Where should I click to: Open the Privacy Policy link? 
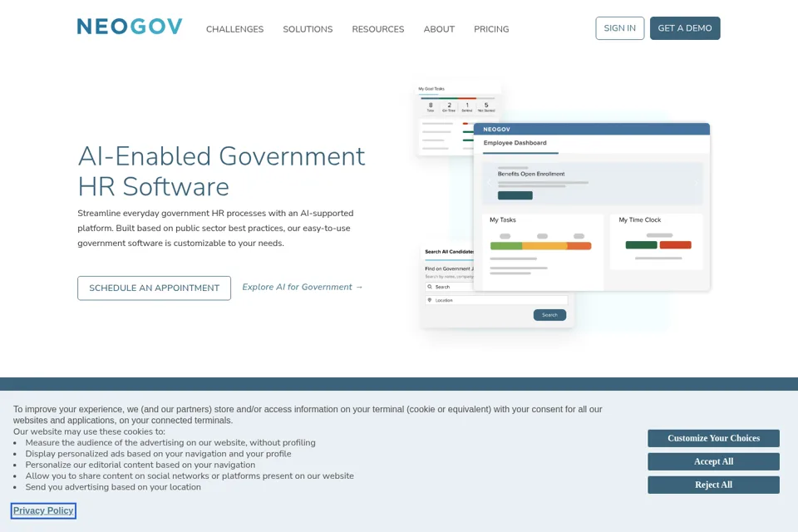(x=43, y=510)
